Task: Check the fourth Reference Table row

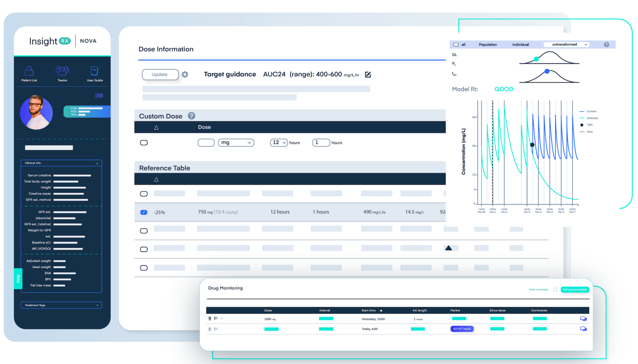Action: [x=144, y=249]
